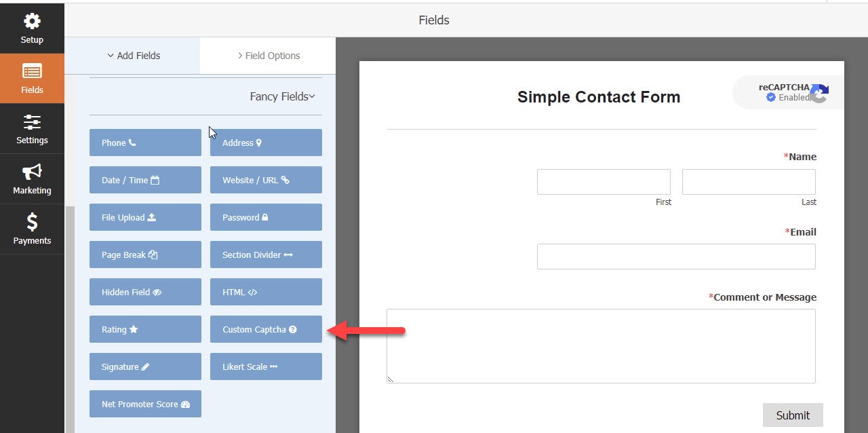Viewport: 868px width, 433px height.
Task: Add the Rating star field
Action: pos(145,329)
